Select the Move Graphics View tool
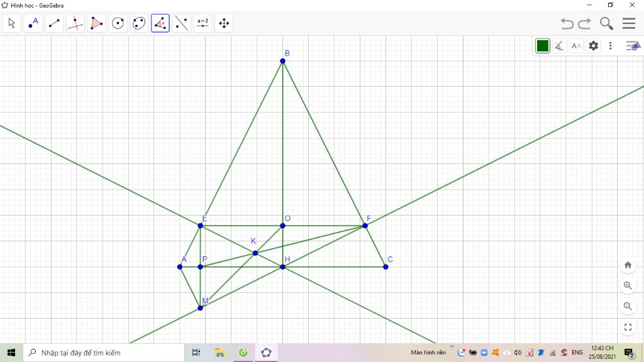This screenshot has width=644, height=362. pyautogui.click(x=224, y=23)
